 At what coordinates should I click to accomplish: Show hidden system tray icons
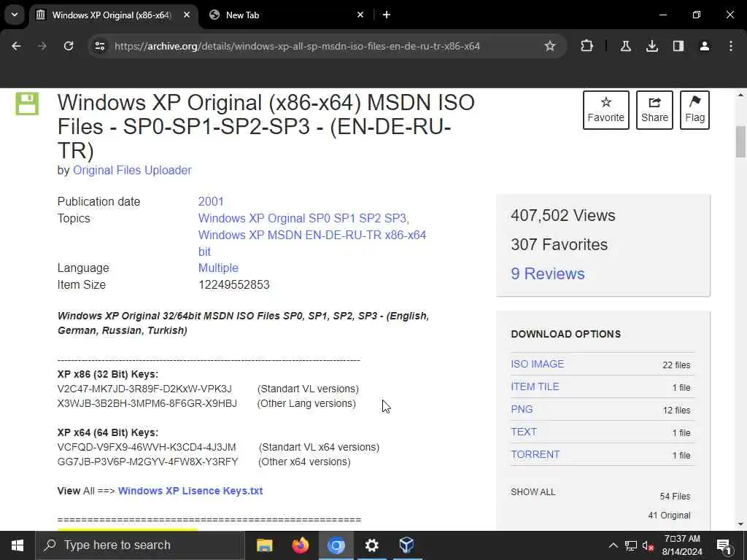(x=613, y=545)
